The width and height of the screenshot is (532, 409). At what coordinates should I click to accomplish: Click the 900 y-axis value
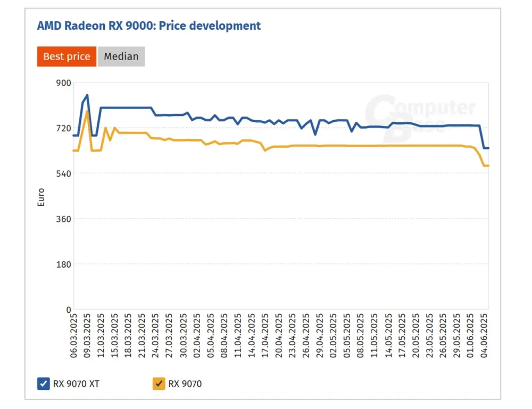63,83
